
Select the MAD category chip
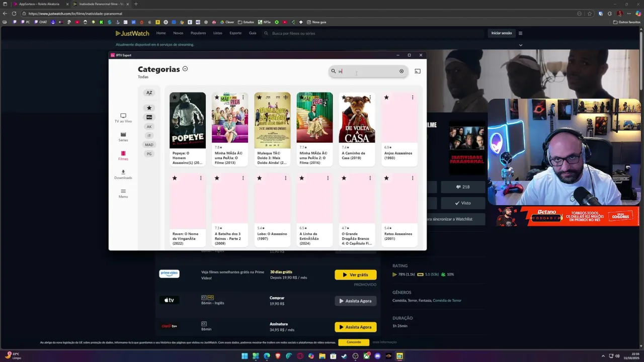(149, 145)
